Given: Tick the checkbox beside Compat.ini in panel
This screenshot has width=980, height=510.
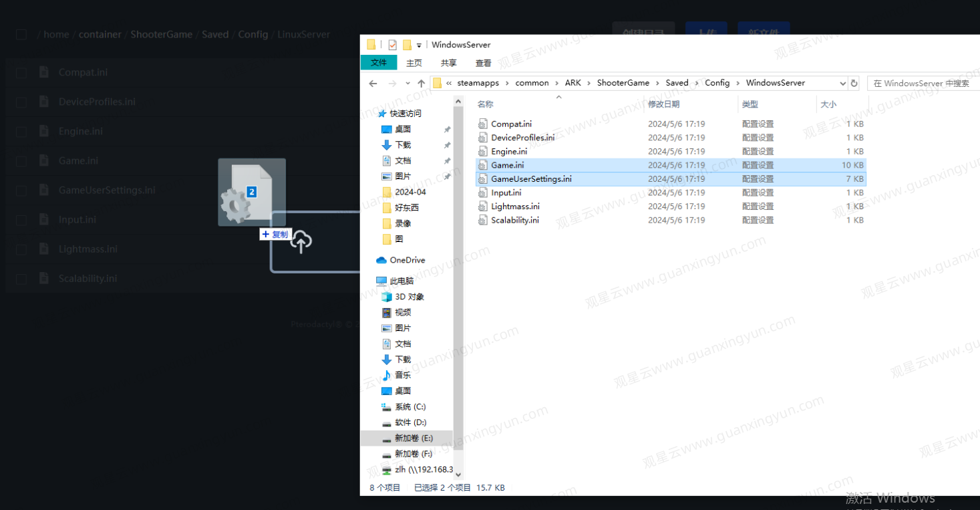Looking at the screenshot, I should coord(21,73).
